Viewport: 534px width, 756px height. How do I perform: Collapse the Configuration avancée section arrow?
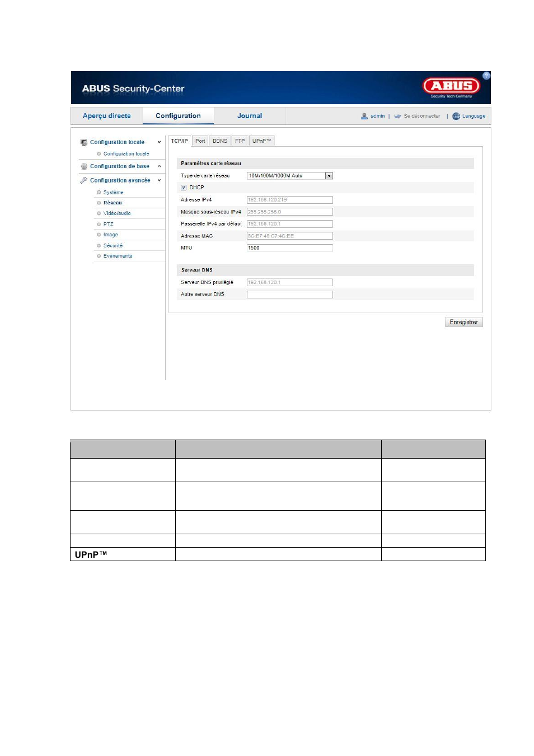159,180
